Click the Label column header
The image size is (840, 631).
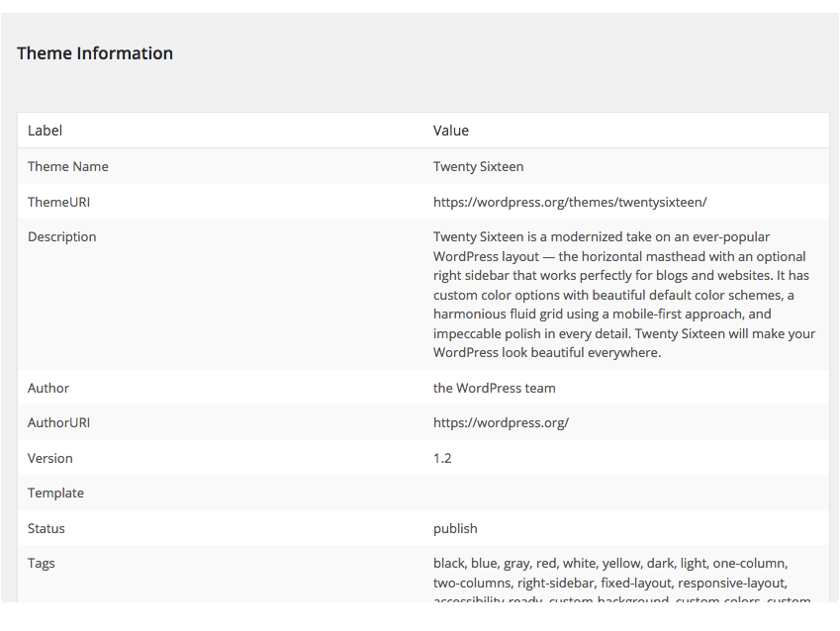tap(45, 131)
